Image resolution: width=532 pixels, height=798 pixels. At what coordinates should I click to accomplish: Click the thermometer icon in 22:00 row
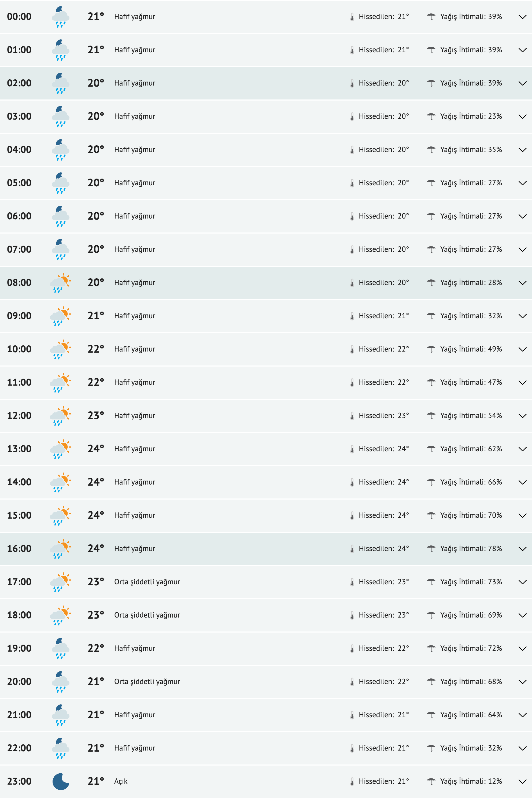coord(352,748)
